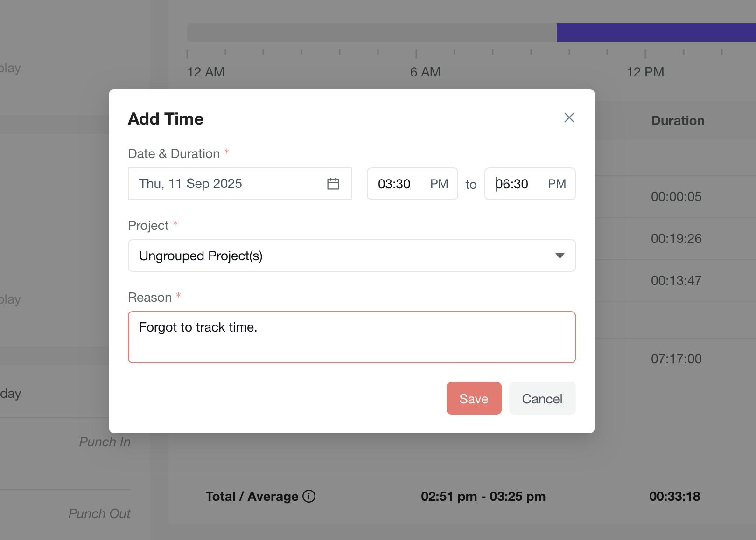Viewport: 756px width, 540px height.
Task: Cancel adding time
Action: pyautogui.click(x=542, y=398)
